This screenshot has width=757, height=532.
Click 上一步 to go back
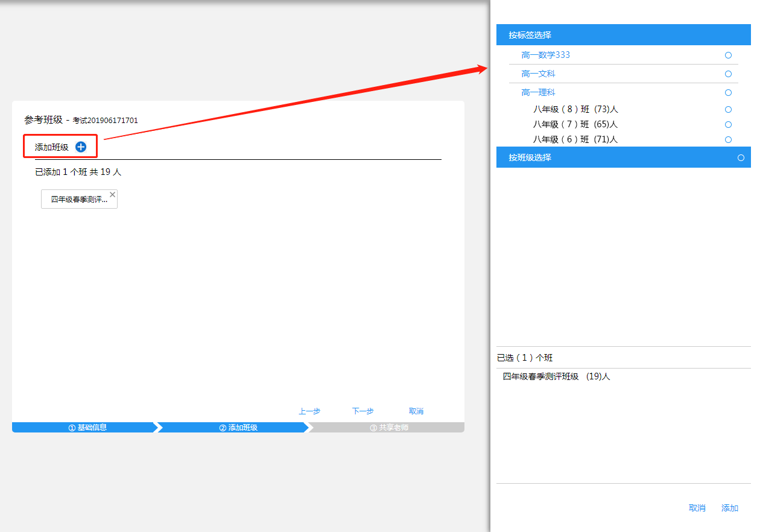pyautogui.click(x=309, y=411)
